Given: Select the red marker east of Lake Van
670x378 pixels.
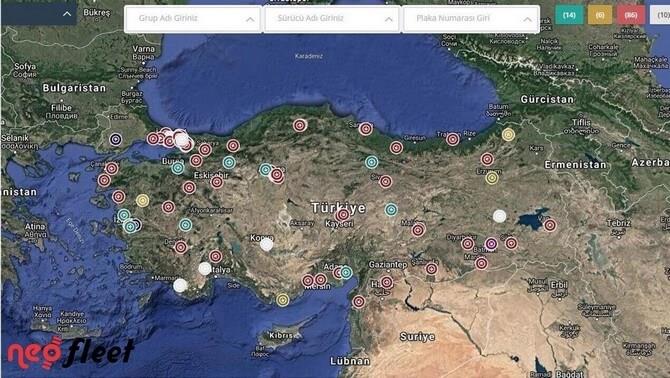Looking at the screenshot, I should [550, 225].
